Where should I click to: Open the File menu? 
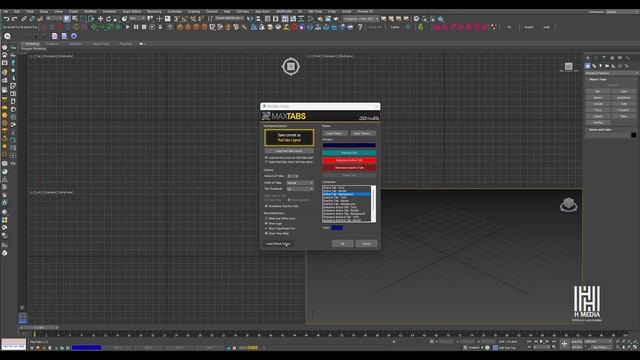(x=5, y=11)
